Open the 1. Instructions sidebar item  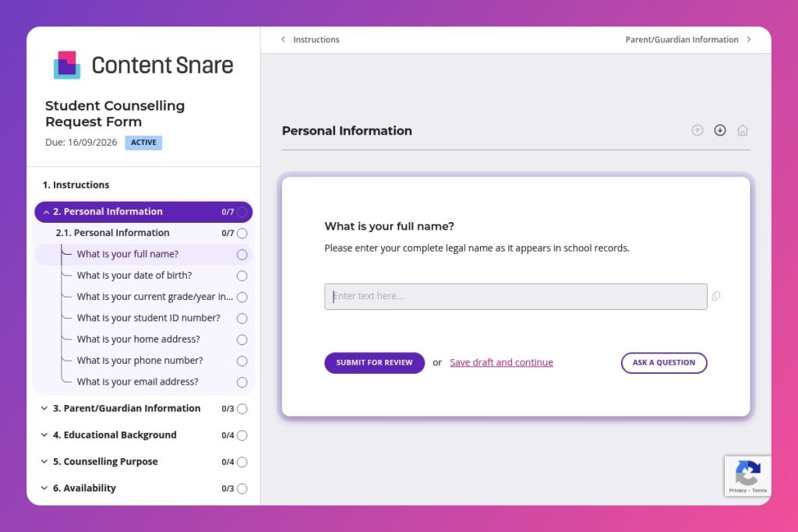[x=76, y=185]
